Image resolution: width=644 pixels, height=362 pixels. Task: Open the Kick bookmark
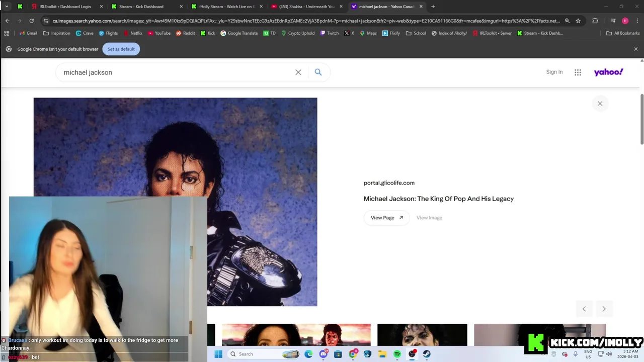(x=208, y=33)
